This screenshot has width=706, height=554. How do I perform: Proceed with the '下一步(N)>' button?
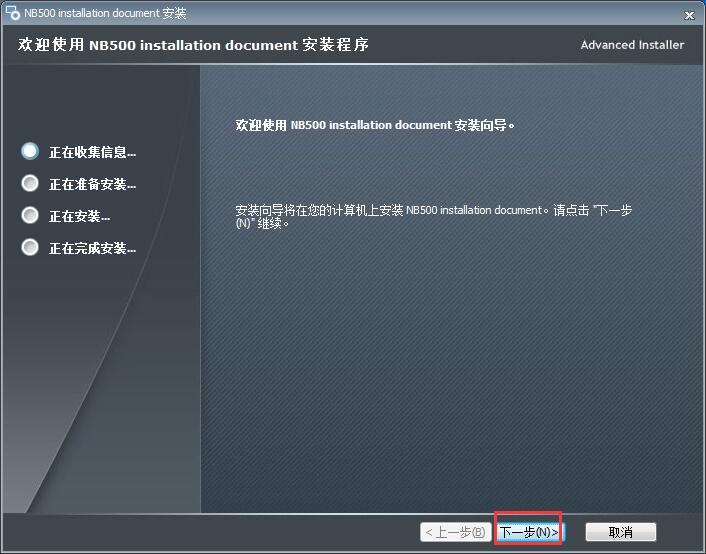(x=529, y=532)
